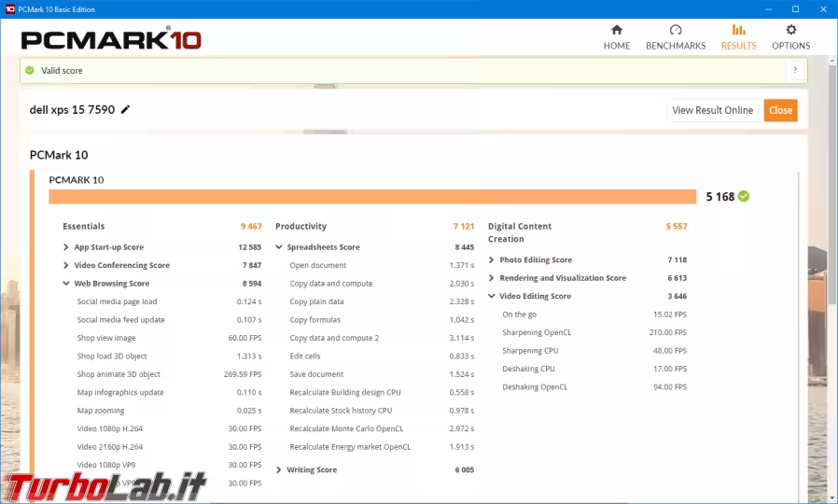Select Map infographics update row

pyautogui.click(x=169, y=393)
